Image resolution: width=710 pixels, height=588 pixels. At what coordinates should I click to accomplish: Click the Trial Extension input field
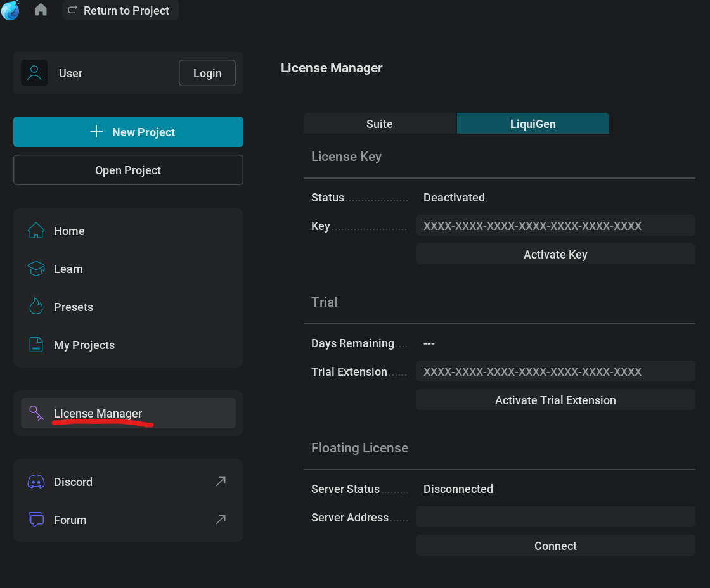555,371
